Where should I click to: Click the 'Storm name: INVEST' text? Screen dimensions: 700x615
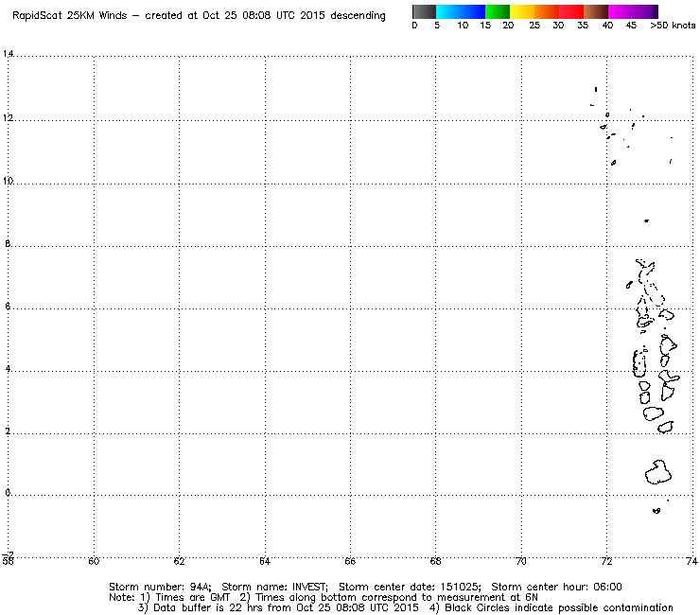pos(274,587)
